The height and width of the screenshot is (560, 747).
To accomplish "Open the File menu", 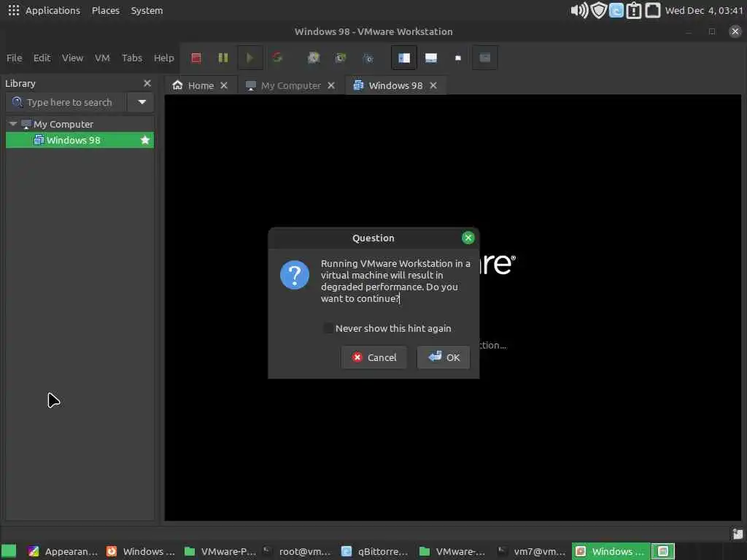I will click(x=15, y=58).
